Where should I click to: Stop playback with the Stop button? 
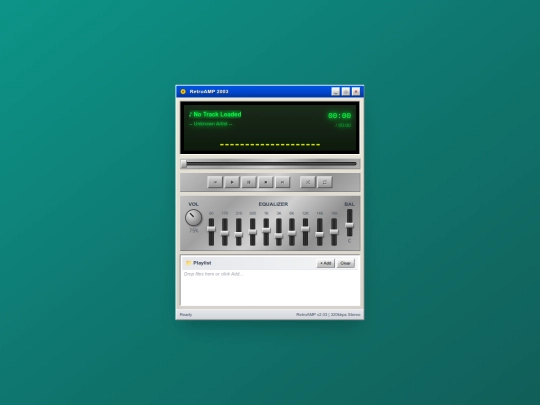[x=266, y=182]
